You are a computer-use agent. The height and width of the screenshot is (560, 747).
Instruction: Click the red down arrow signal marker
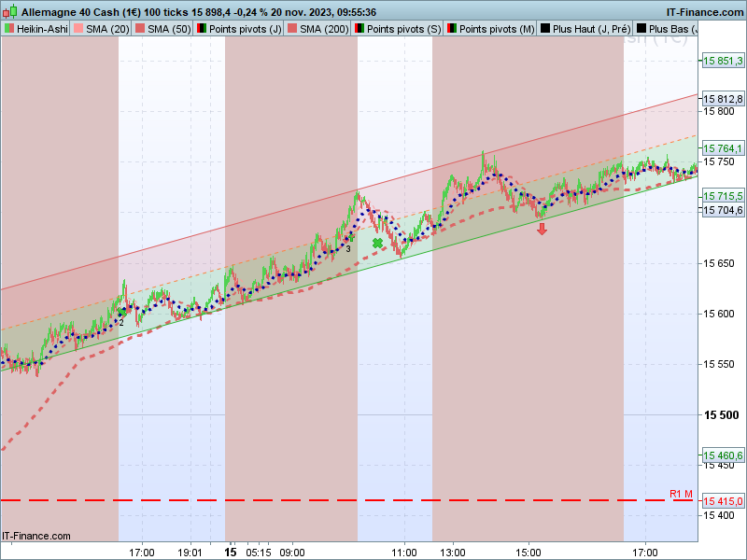click(542, 229)
